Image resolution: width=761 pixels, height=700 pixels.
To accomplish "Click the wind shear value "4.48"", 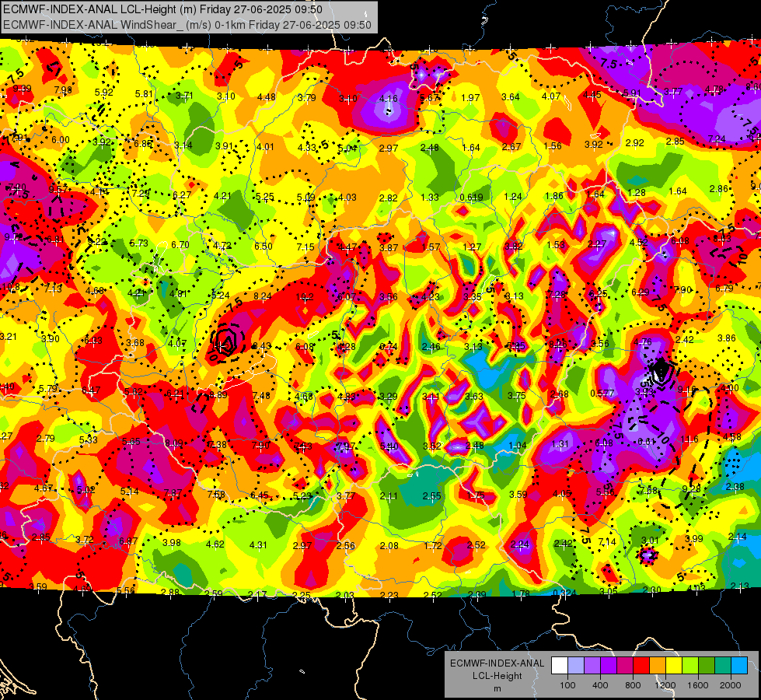I will click(267, 96).
